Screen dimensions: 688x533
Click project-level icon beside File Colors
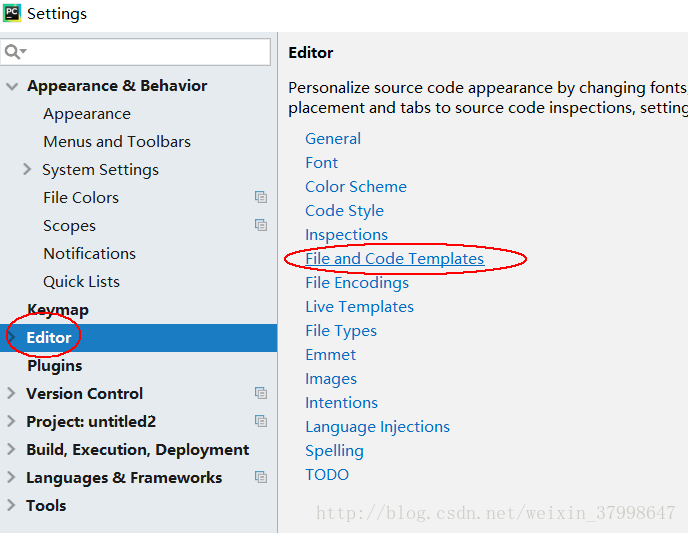[261, 198]
